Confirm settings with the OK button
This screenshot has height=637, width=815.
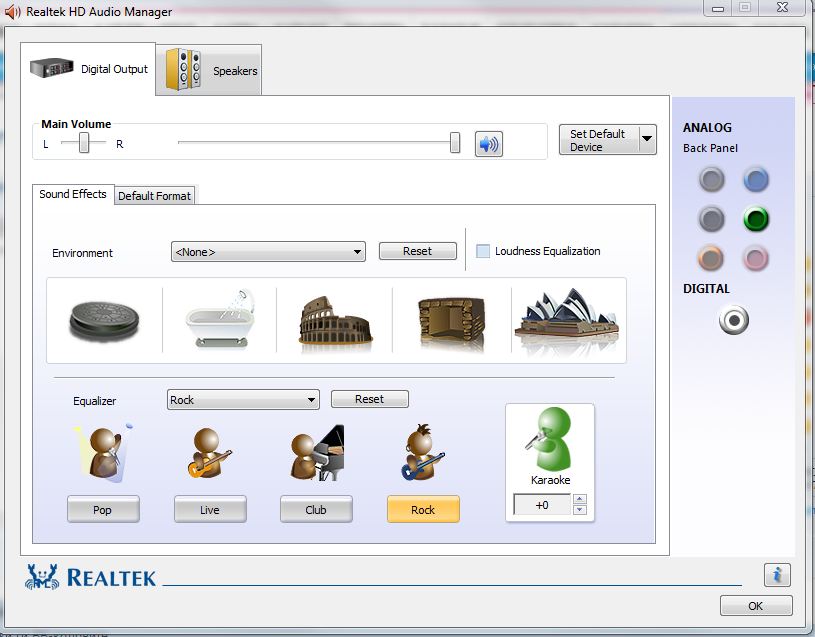click(756, 606)
